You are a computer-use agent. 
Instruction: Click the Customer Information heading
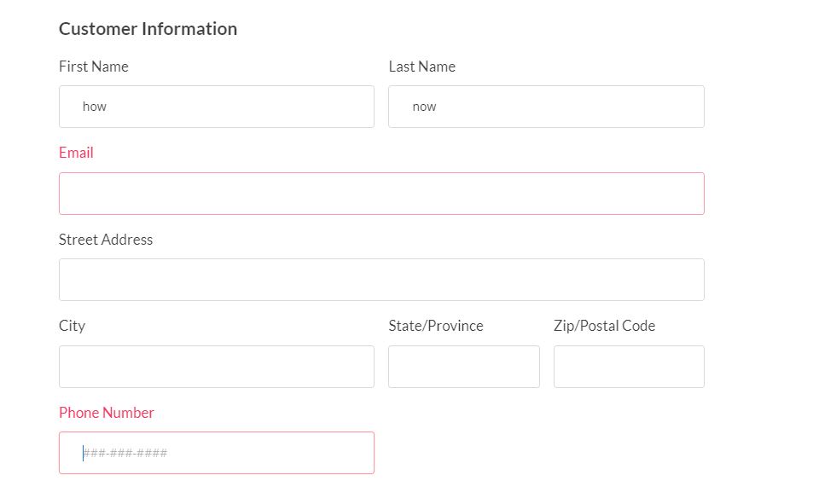tap(148, 29)
